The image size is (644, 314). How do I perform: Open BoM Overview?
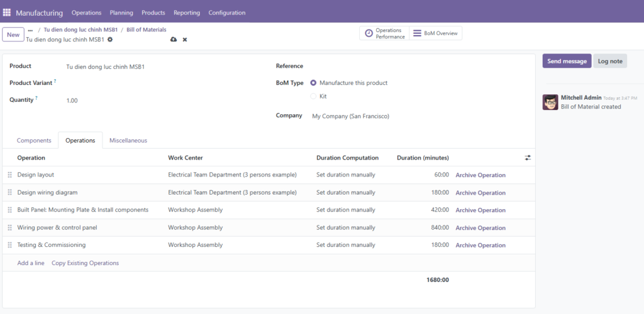[436, 33]
